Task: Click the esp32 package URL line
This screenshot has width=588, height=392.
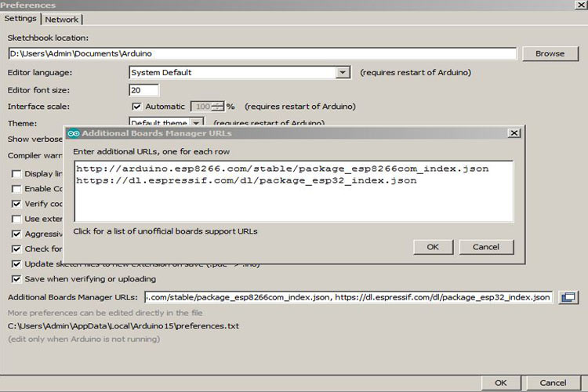Action: point(246,180)
